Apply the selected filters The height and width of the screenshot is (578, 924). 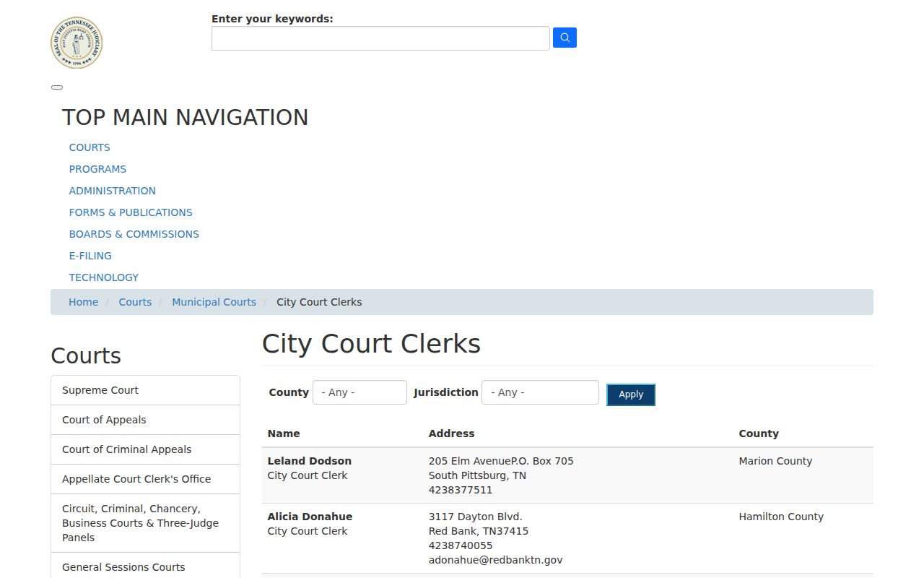click(631, 394)
